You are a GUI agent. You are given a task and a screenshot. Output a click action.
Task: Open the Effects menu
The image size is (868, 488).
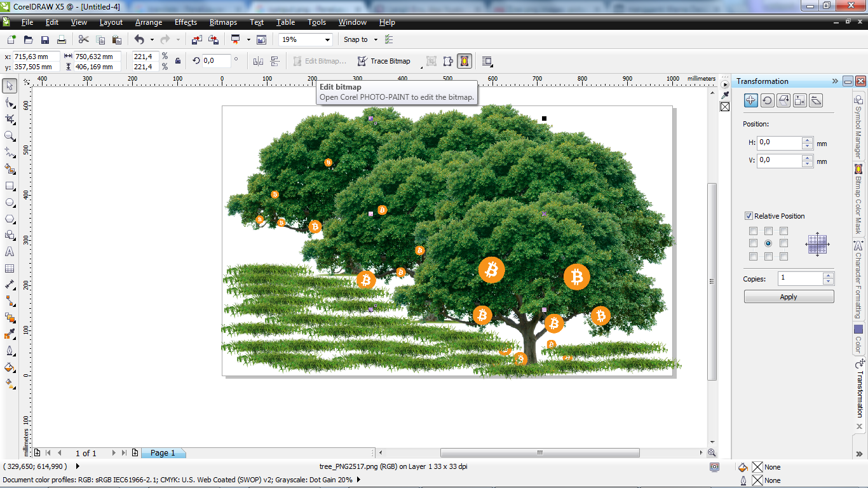pyautogui.click(x=186, y=22)
